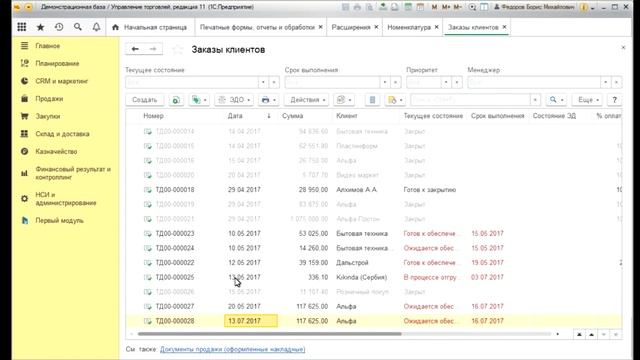Select the order row ТД00-000025

[373, 277]
